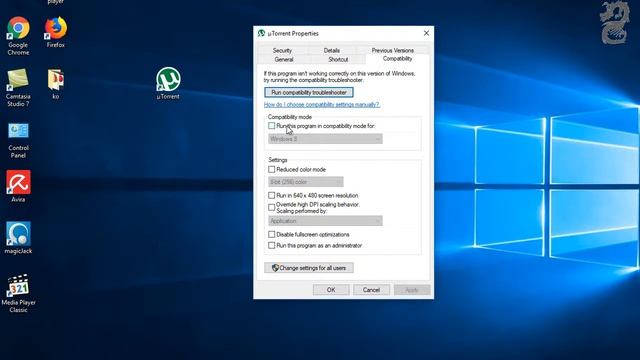640x360 pixels.
Task: Enable Run this program as an administrator
Action: [271, 245]
